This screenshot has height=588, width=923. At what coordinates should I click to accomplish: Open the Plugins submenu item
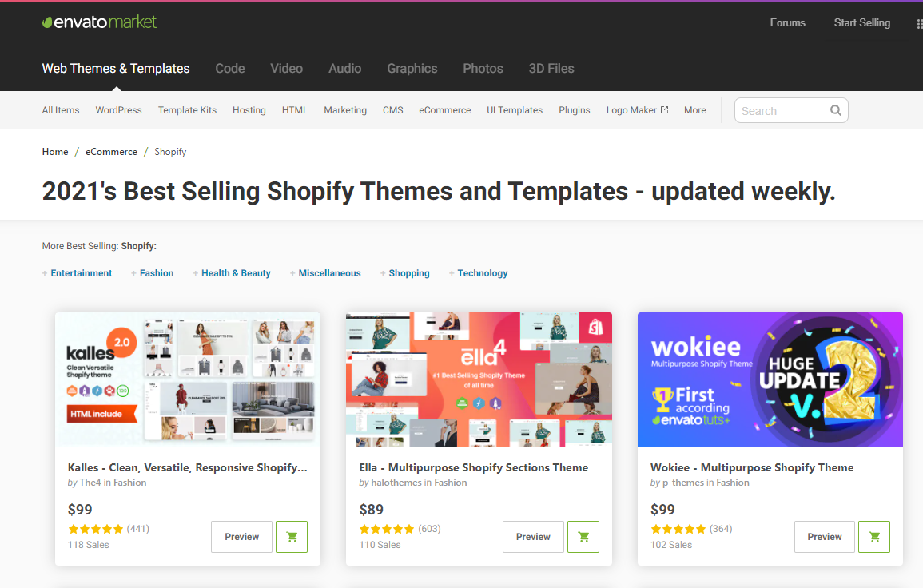[x=575, y=110]
